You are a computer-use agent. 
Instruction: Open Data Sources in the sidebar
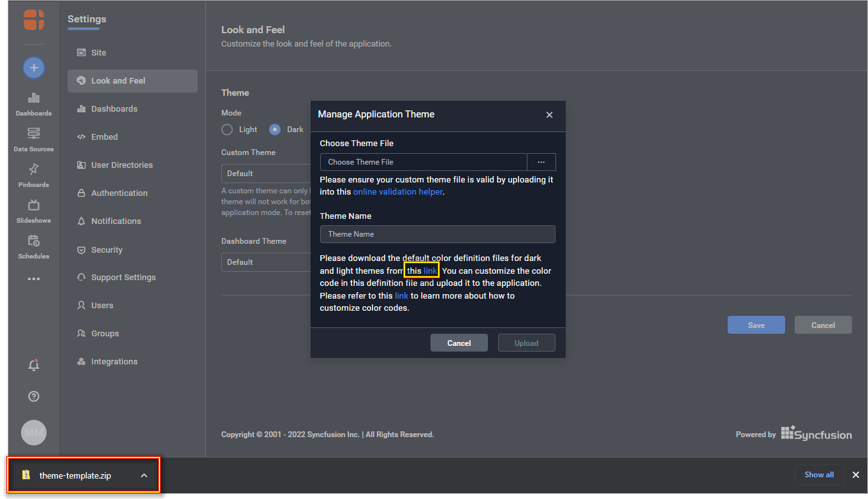[34, 138]
